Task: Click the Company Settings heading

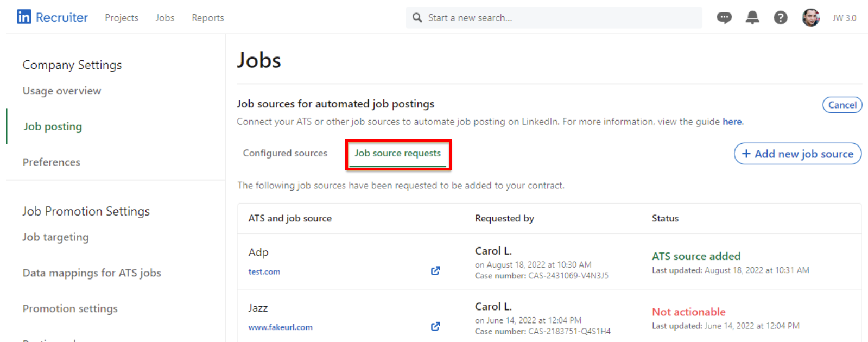Action: [72, 65]
